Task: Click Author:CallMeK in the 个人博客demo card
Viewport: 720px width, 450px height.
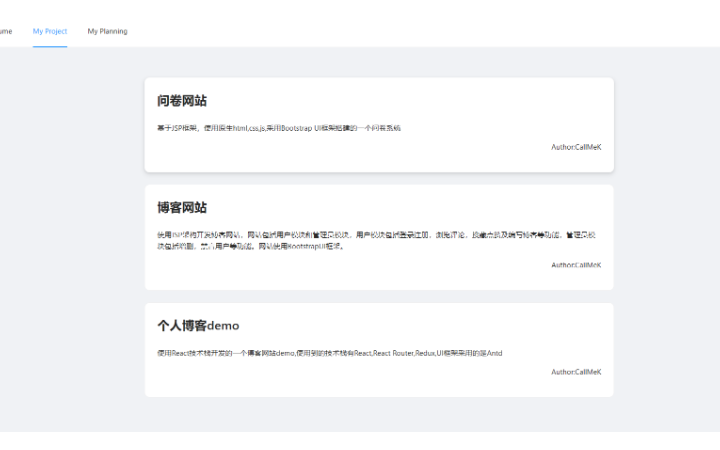Action: pos(576,372)
